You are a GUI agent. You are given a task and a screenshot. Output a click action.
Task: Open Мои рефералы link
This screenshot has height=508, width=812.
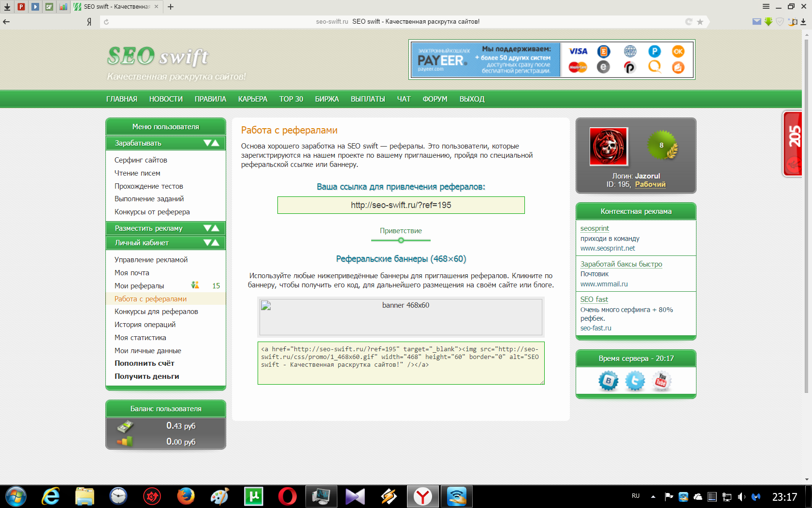[139, 286]
